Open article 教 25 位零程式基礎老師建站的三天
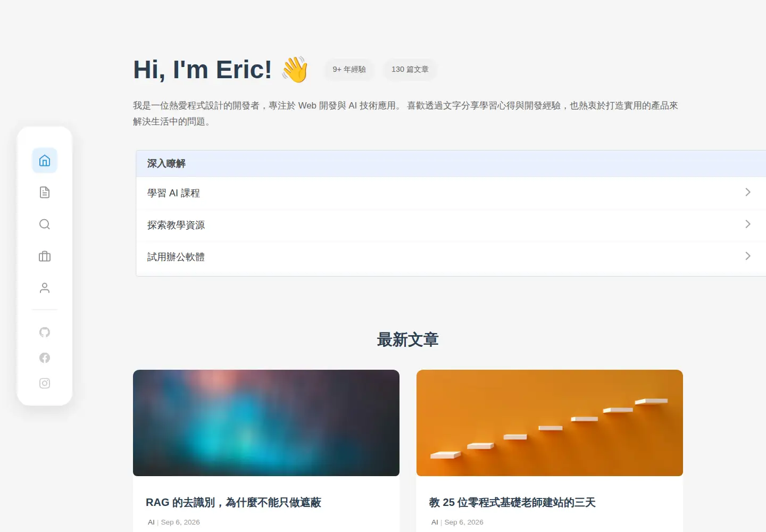Viewport: 766px width, 532px height. (512, 502)
